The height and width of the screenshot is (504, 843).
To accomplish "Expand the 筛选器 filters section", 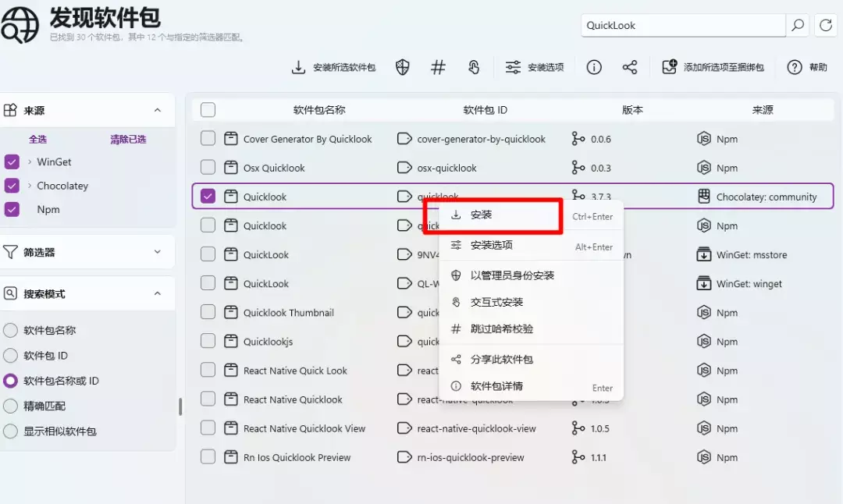I will [158, 251].
